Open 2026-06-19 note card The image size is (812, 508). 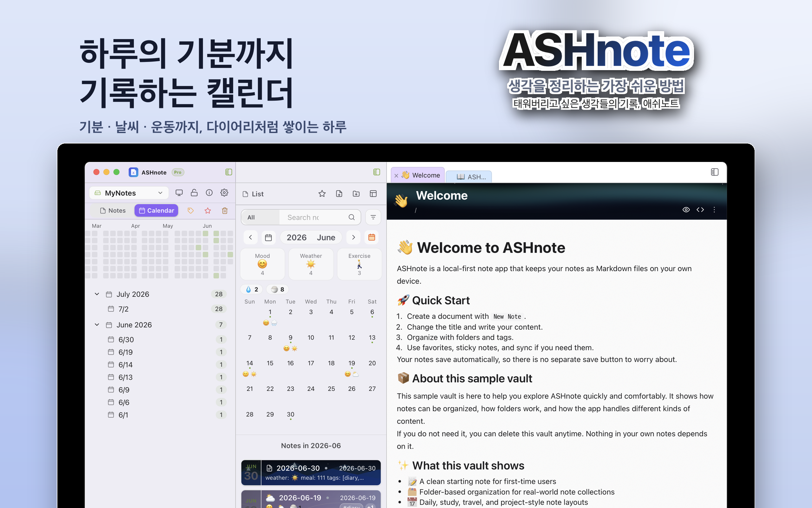point(311,499)
